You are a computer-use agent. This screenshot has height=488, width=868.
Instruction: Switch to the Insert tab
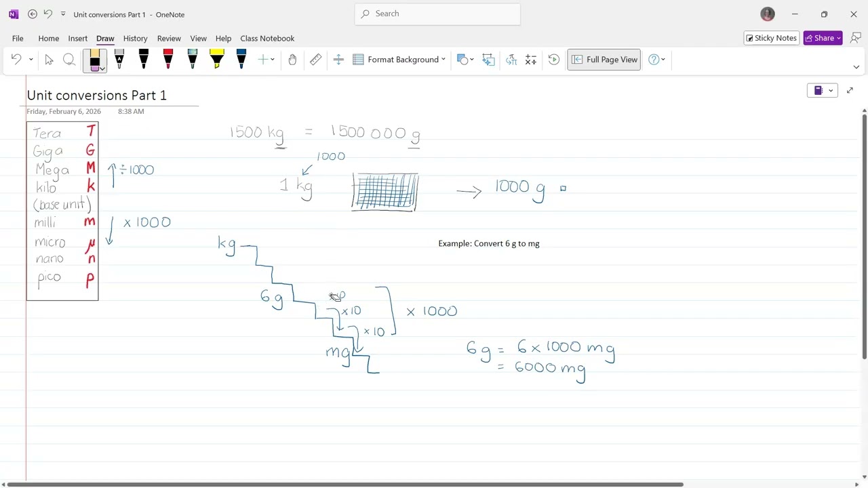tap(78, 39)
